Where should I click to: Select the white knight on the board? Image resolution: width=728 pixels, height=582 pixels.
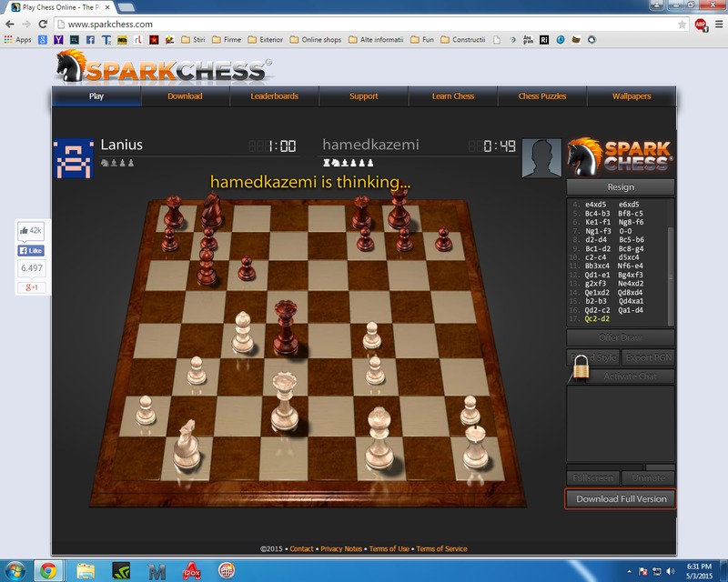tap(187, 445)
